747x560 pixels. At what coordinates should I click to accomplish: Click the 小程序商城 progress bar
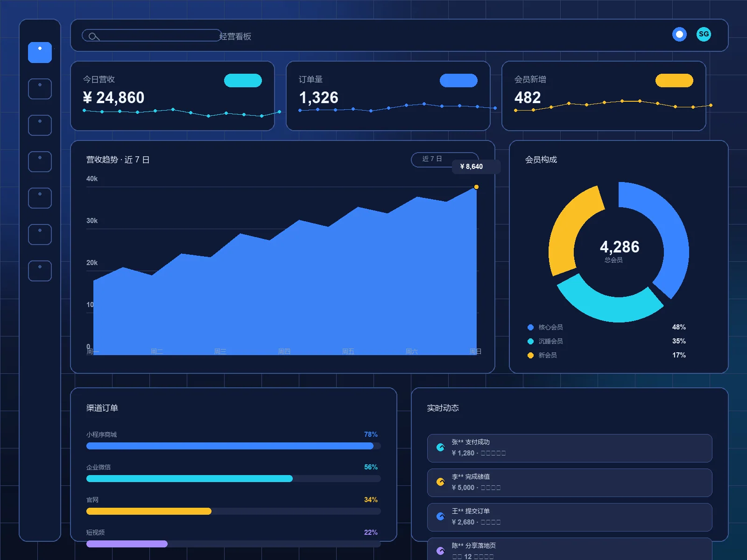point(233,446)
